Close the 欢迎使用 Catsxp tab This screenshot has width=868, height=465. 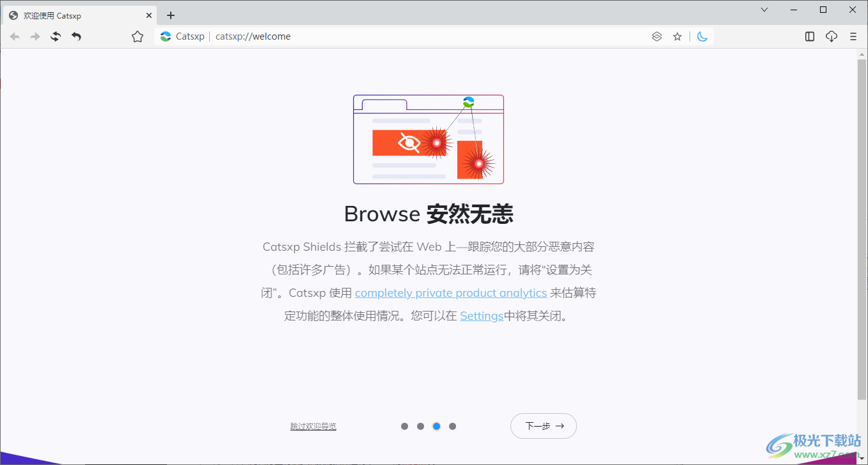click(149, 15)
